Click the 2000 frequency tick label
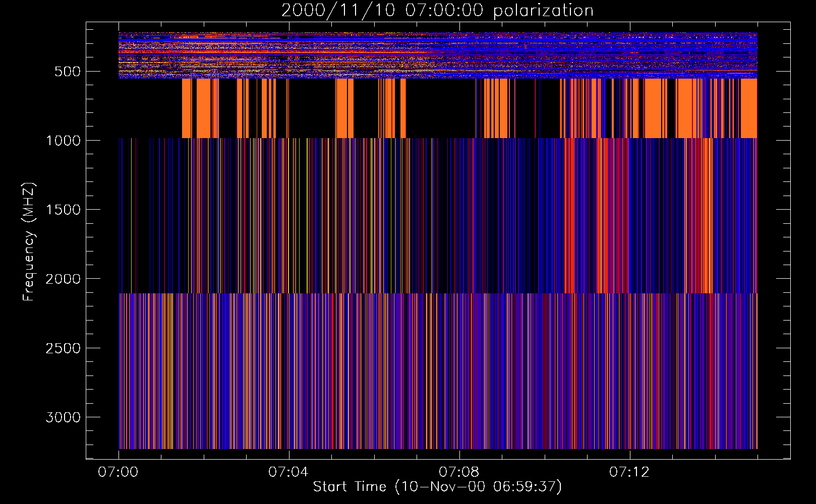816x504 pixels. coord(63,279)
